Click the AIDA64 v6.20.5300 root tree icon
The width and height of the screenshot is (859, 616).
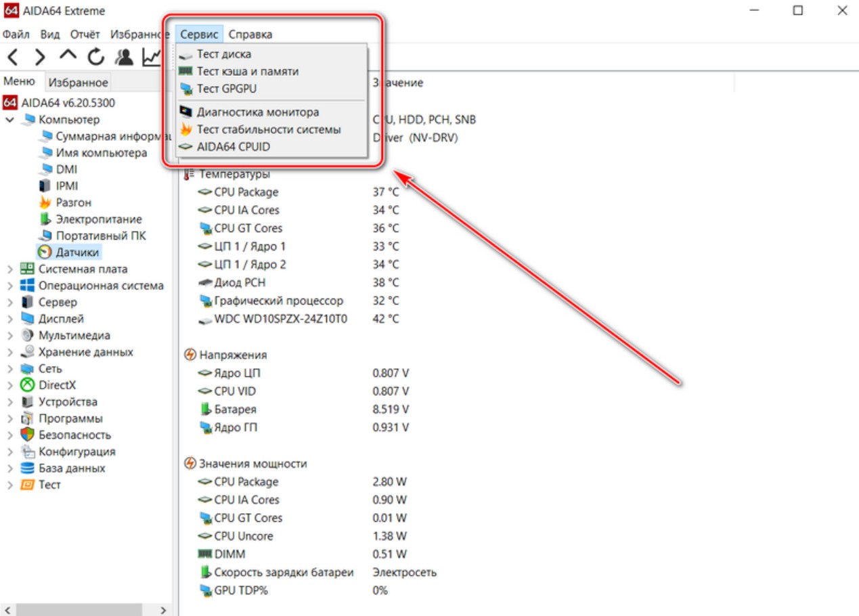(x=9, y=103)
